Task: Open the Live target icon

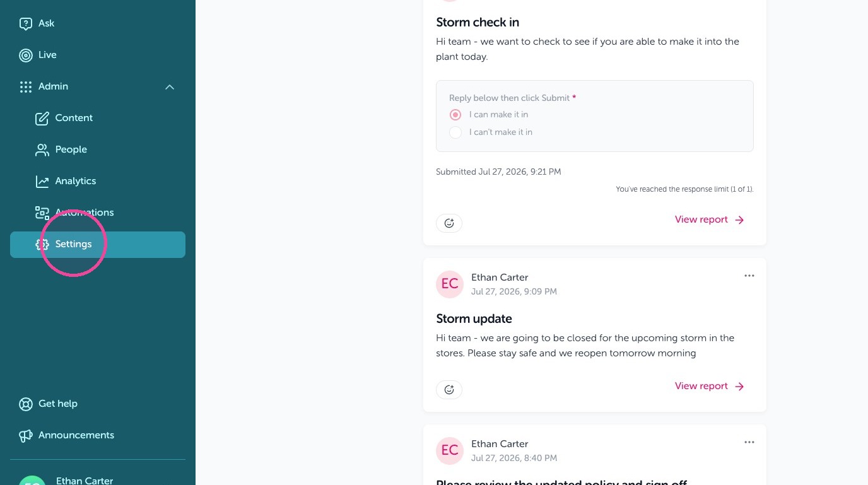Action: [26, 55]
